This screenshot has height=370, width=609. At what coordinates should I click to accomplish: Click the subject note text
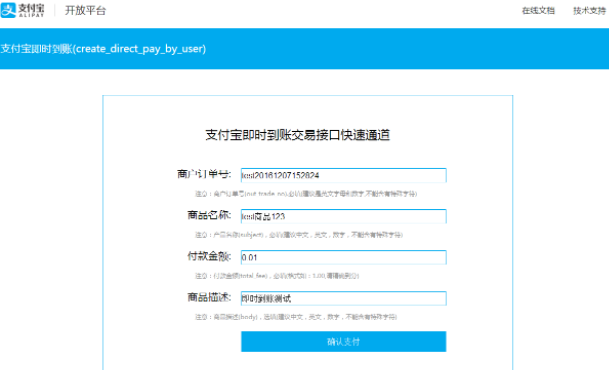coord(299,235)
